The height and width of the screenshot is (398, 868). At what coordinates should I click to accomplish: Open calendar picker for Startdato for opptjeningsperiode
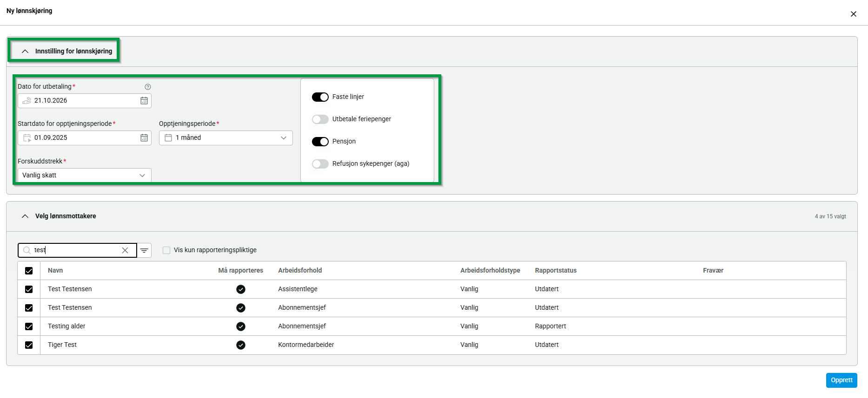tap(144, 138)
